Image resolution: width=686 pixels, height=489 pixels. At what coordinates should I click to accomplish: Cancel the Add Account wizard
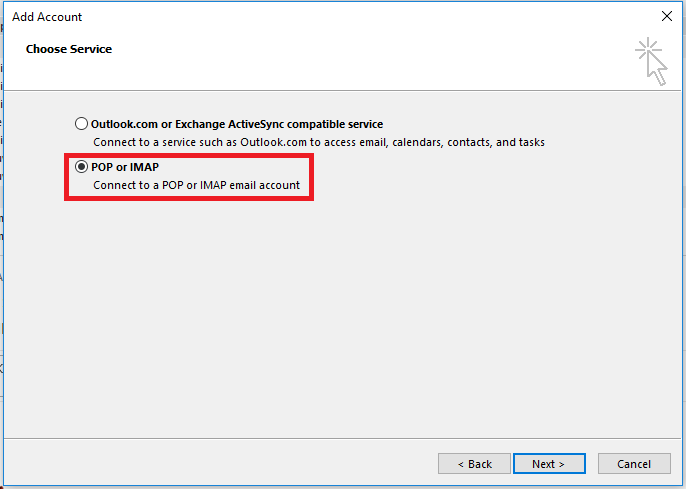(x=634, y=464)
